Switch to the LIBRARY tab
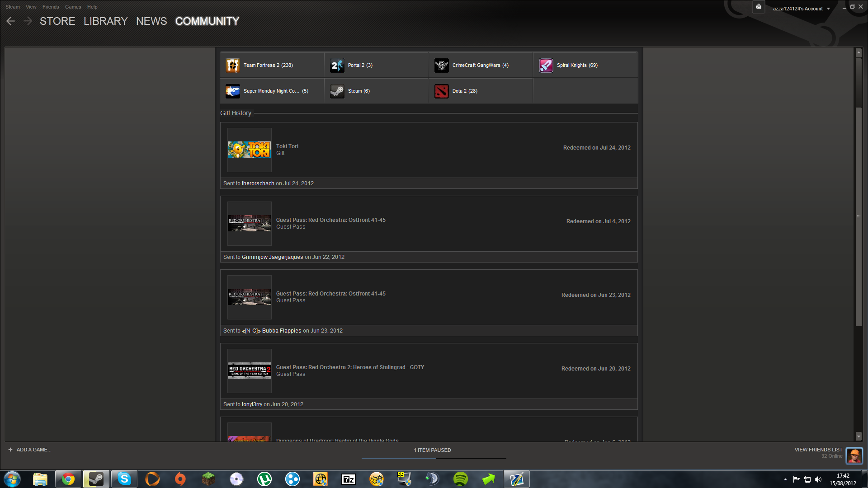 pyautogui.click(x=105, y=21)
